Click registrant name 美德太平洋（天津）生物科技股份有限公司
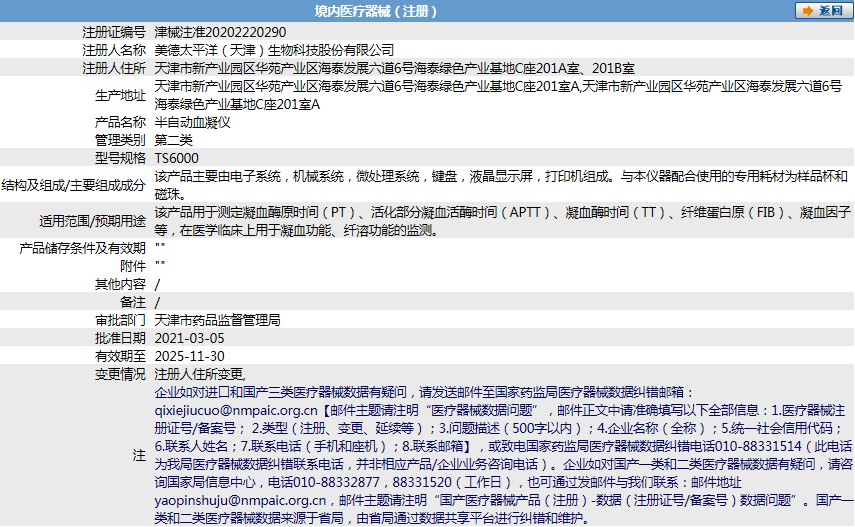 click(x=274, y=50)
